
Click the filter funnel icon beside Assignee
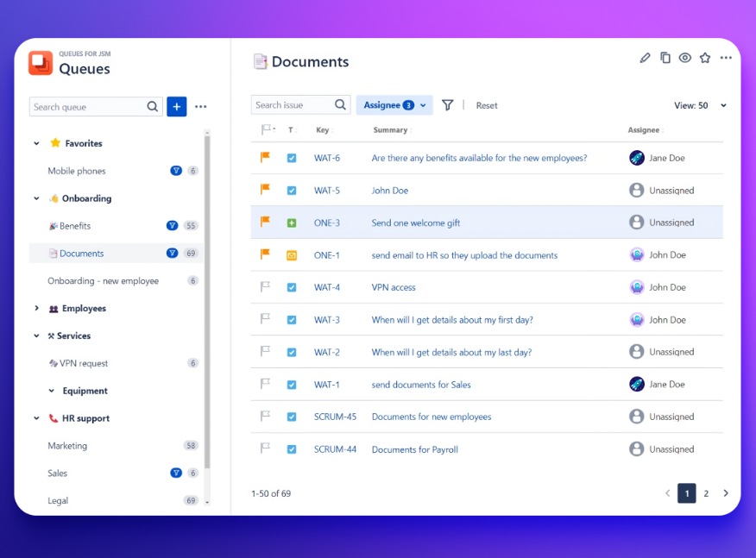[x=447, y=104]
